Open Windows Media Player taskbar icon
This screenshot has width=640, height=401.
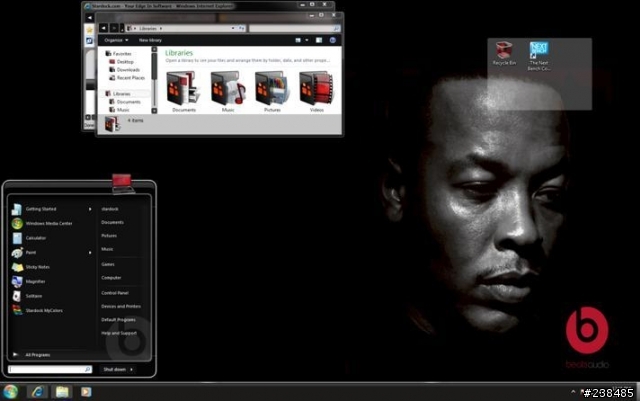tap(86, 392)
